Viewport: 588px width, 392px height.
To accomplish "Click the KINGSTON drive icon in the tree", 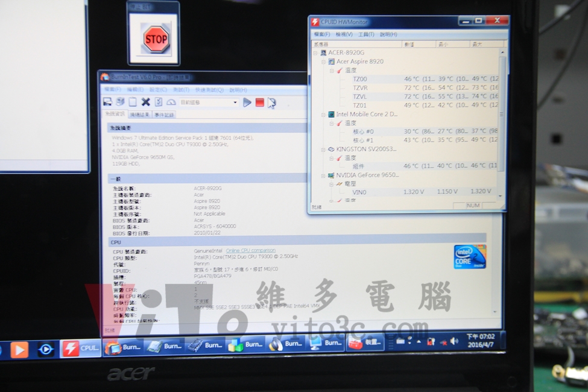I will point(331,149).
